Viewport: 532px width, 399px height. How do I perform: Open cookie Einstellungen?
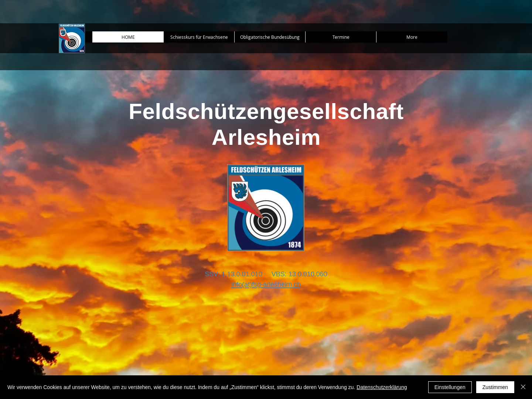[x=450, y=387]
